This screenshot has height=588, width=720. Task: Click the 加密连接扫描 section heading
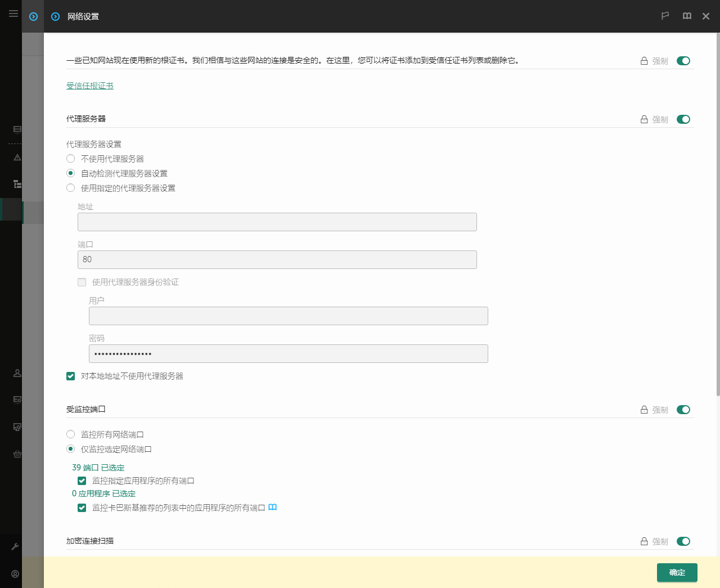click(x=90, y=541)
